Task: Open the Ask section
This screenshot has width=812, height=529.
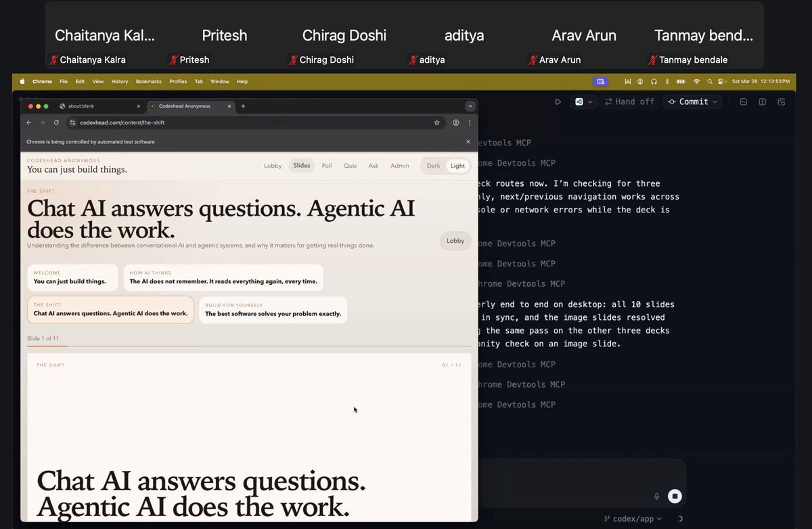Action: [374, 166]
